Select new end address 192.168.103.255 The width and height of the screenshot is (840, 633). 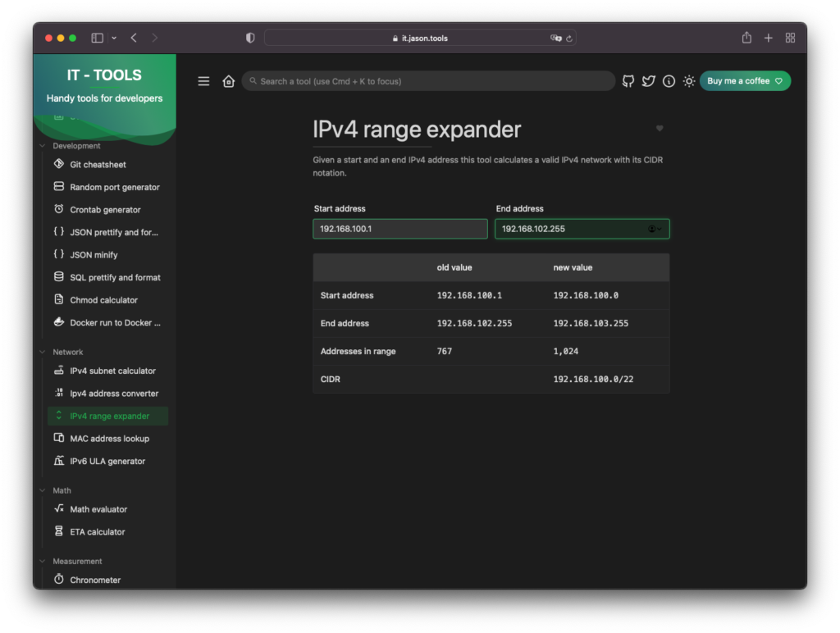(591, 323)
